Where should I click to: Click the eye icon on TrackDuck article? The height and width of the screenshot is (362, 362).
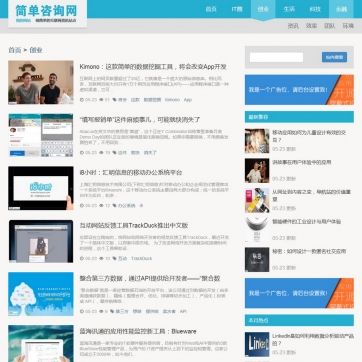101,258
